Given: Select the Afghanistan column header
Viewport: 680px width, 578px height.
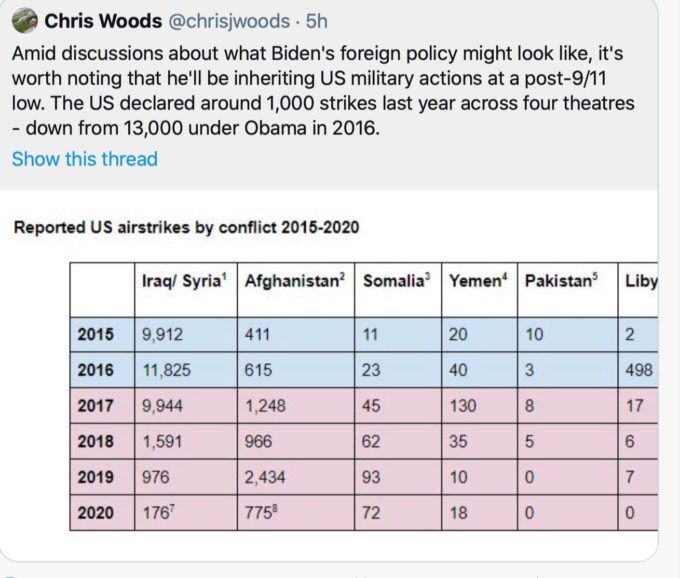Looking at the screenshot, I should pos(295,282).
